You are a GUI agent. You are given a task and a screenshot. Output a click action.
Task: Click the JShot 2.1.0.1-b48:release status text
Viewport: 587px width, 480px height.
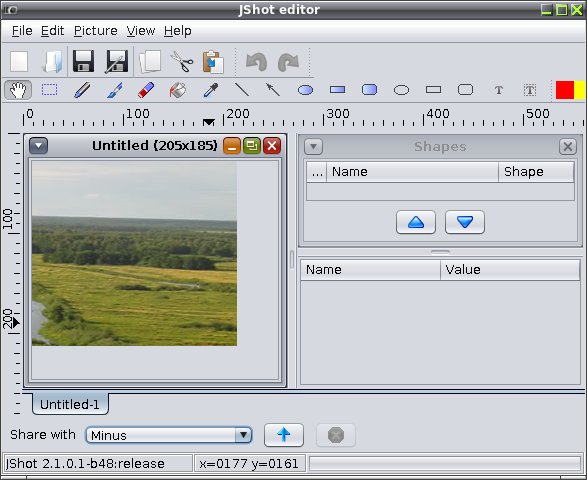(85, 464)
